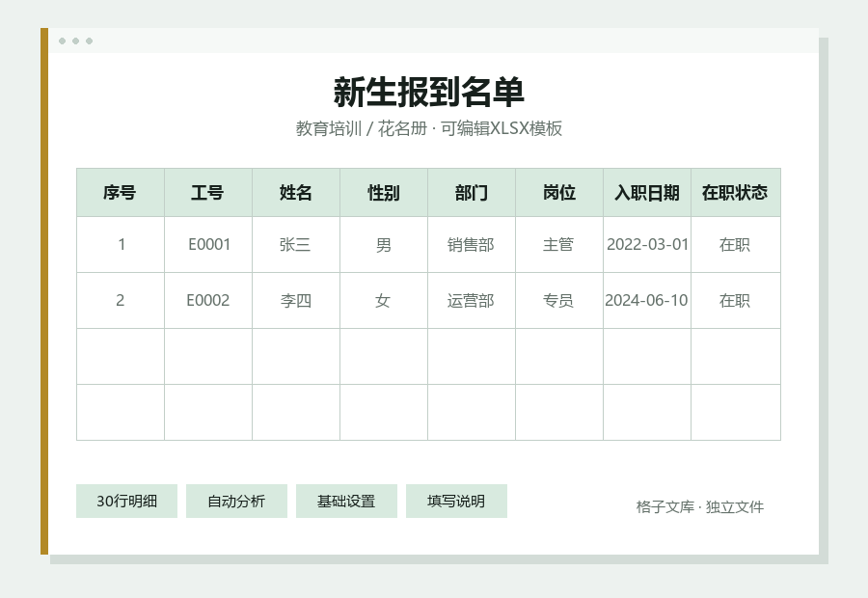
Task: Click cell E0001 in the 工号 column
Action: coord(208,245)
